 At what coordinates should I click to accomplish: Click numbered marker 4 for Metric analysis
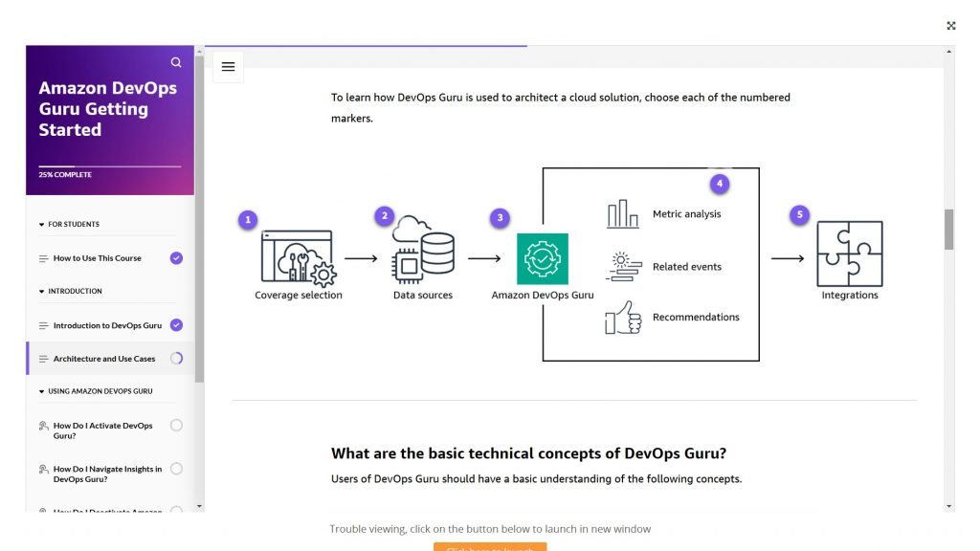coord(719,183)
